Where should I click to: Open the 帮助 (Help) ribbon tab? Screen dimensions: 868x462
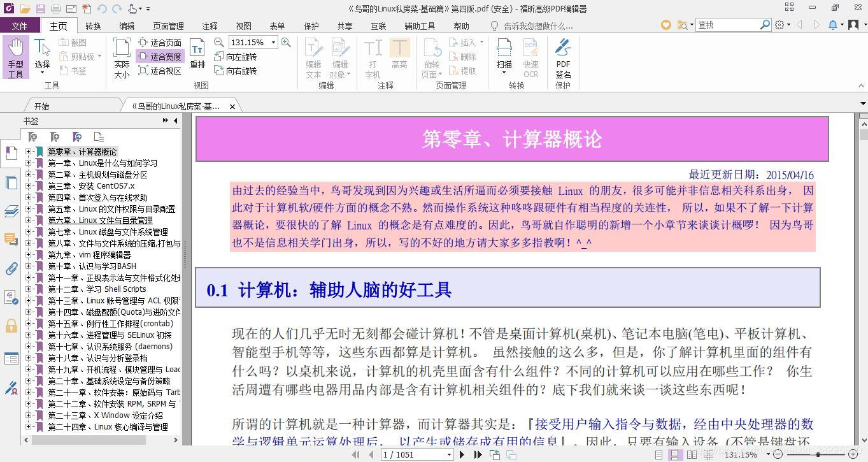pos(461,26)
